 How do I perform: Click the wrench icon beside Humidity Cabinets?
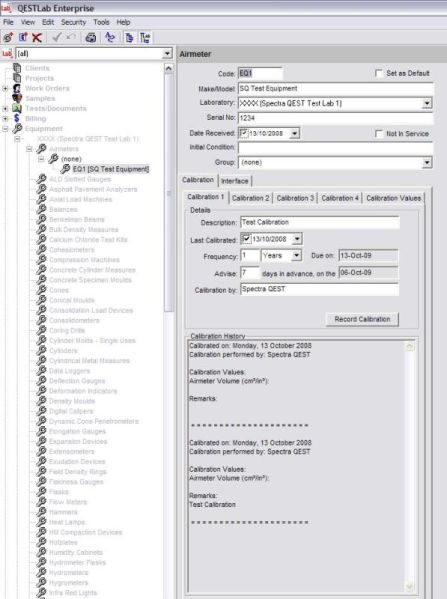pos(41,552)
